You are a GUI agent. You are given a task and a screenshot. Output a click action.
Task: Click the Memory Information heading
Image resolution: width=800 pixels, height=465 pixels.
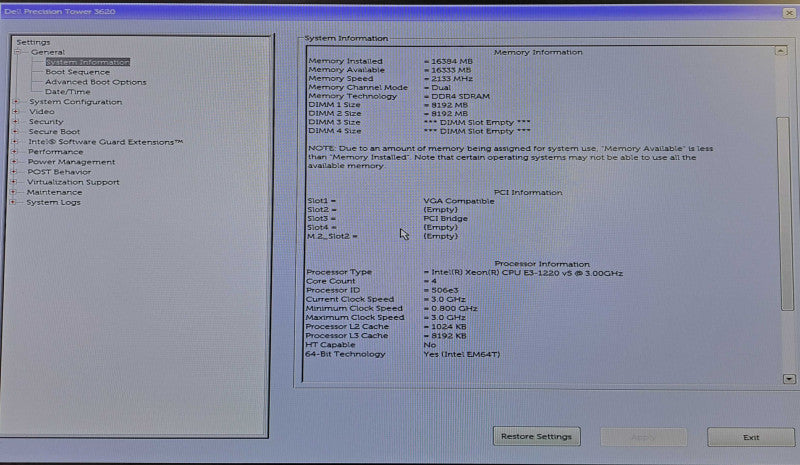[x=538, y=52]
